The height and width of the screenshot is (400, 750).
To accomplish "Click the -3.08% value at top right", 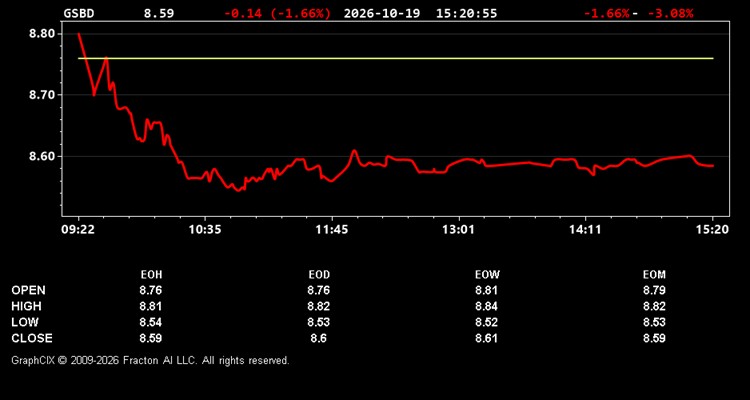I will (x=670, y=13).
